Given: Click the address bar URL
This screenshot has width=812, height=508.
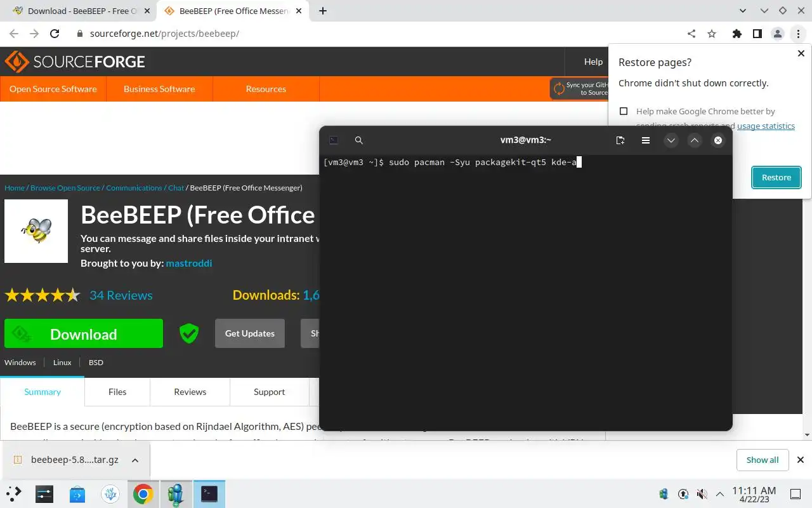Looking at the screenshot, I should 164,34.
